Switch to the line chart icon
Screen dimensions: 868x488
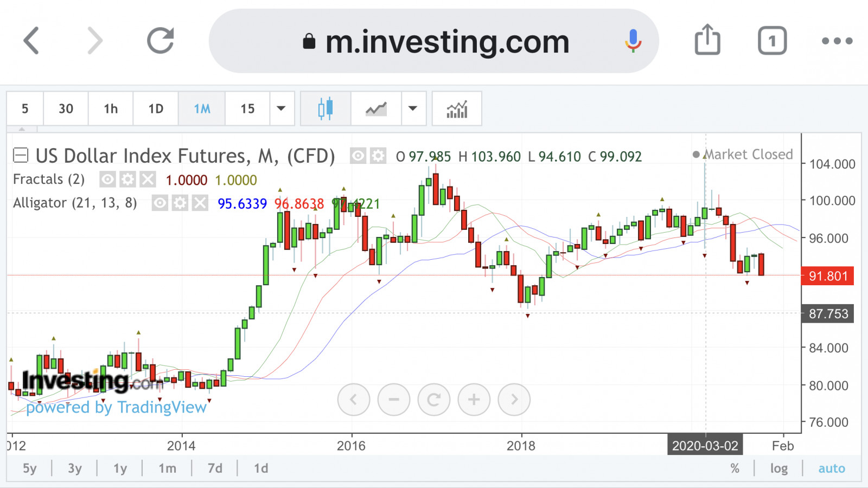click(376, 108)
